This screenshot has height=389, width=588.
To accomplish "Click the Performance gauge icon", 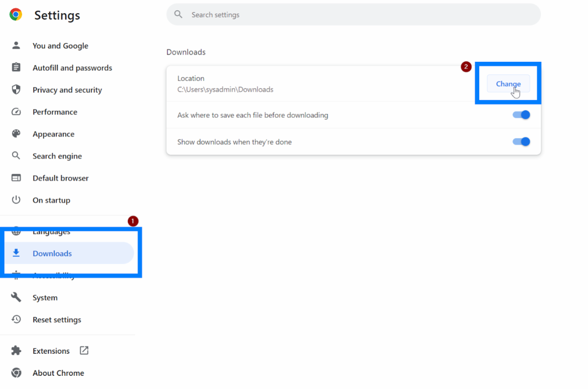I will [16, 112].
